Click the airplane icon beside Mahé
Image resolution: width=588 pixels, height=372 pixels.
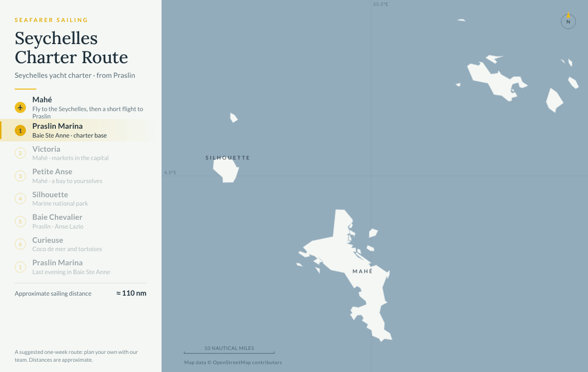[x=20, y=107]
